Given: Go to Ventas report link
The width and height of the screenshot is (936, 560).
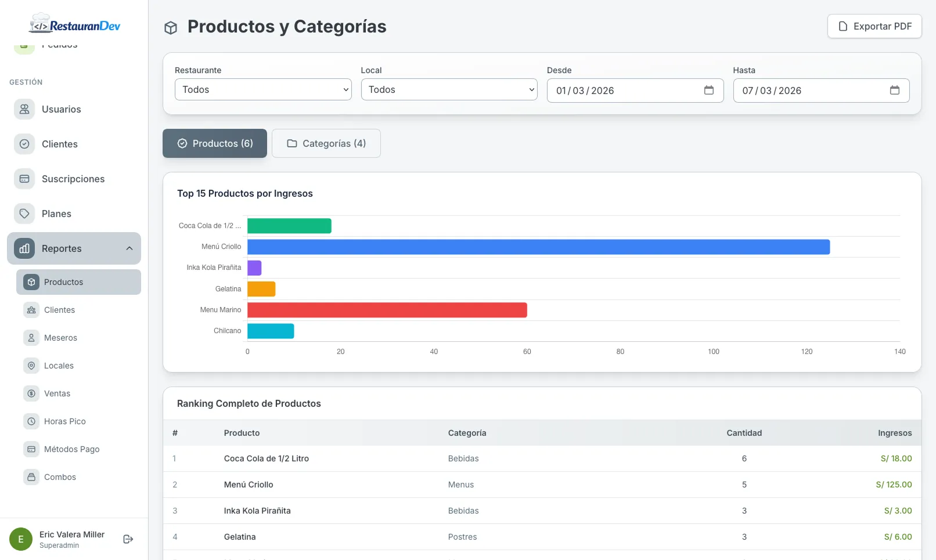Looking at the screenshot, I should point(57,393).
